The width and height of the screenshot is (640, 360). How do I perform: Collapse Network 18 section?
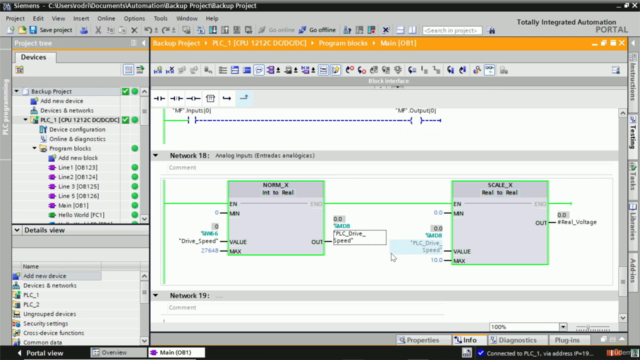point(156,156)
